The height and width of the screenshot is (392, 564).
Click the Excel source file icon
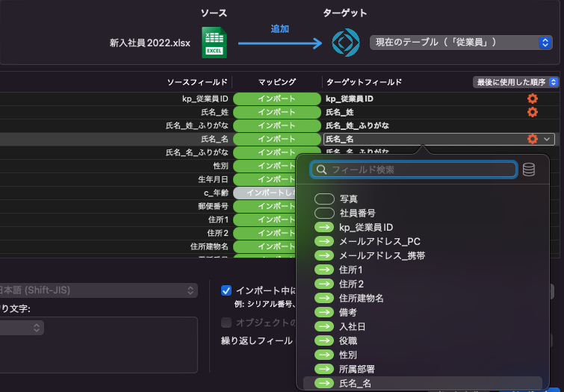pyautogui.click(x=214, y=42)
